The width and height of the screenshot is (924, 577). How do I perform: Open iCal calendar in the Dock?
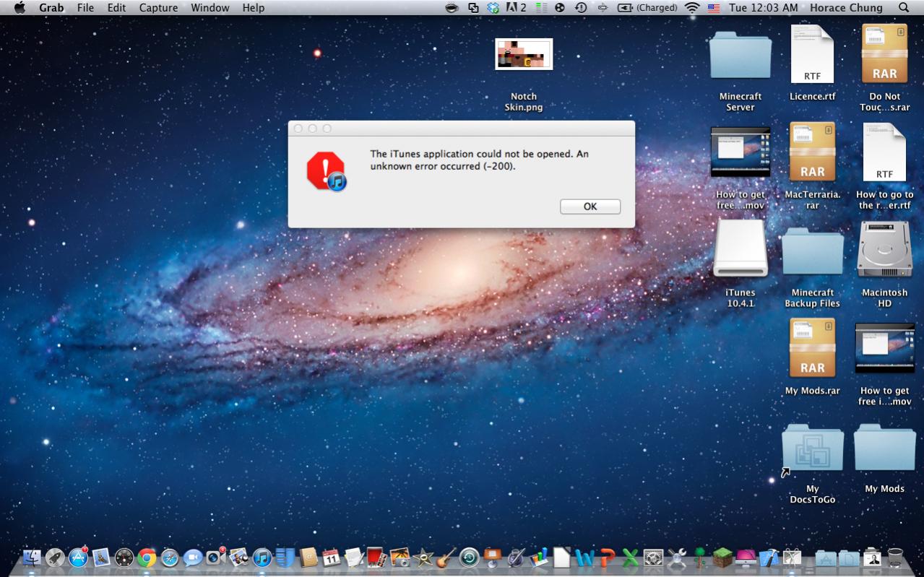pos(331,558)
